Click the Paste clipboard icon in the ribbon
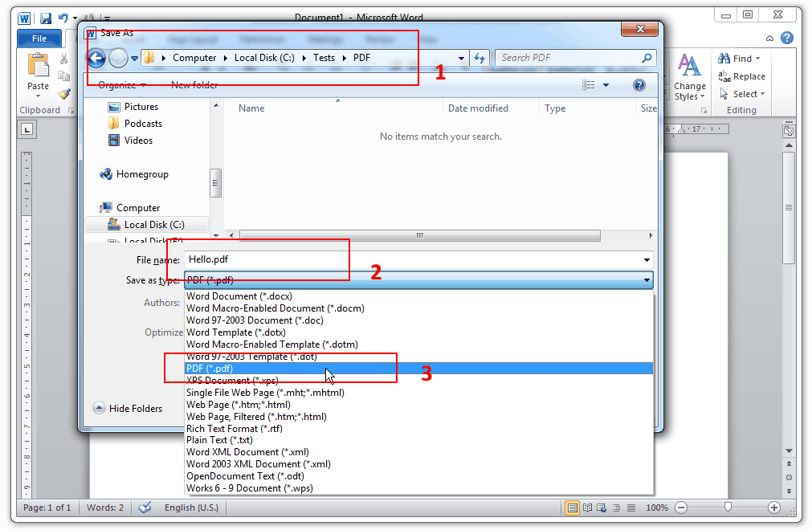This screenshot has width=812, height=530. tap(38, 66)
